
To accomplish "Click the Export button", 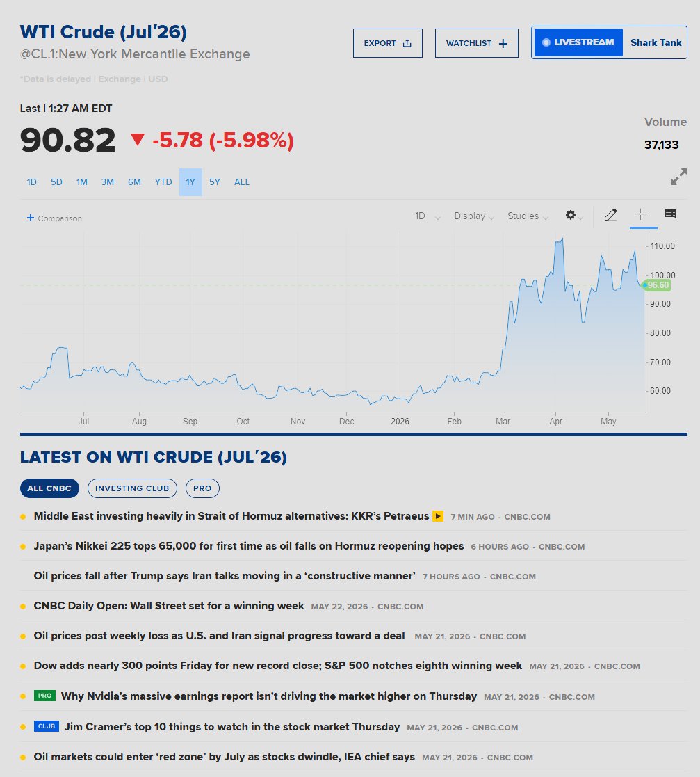I will tap(388, 43).
